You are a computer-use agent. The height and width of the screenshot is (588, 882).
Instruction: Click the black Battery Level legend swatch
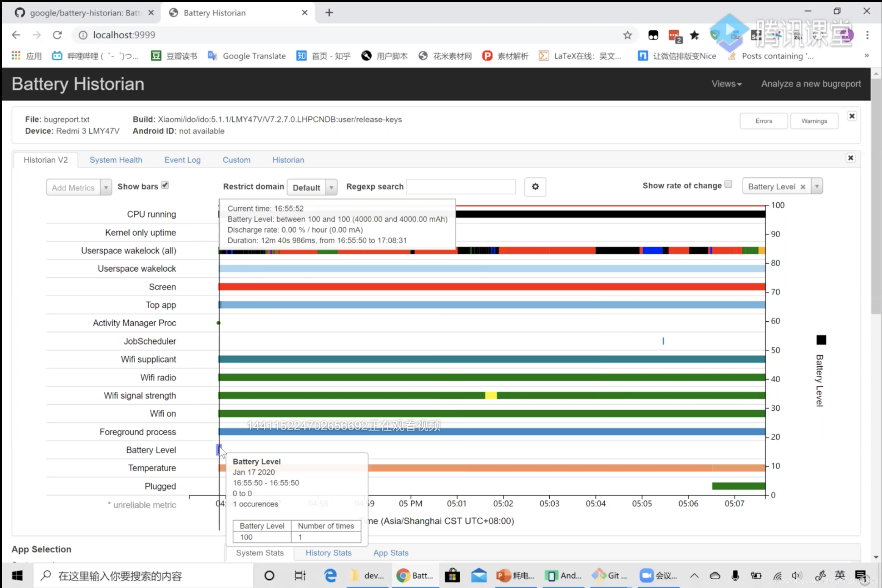point(821,340)
